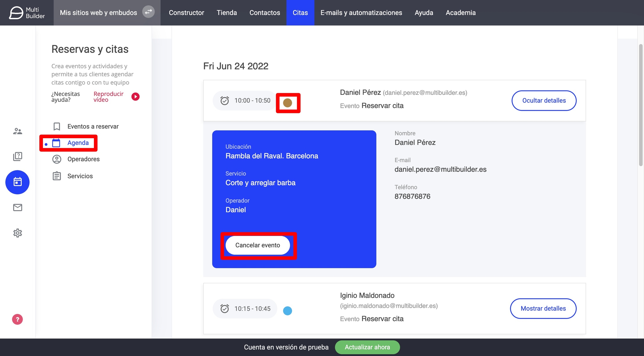Click Actualizar ahora upgrade button
Screen dimensions: 644x356
(x=367, y=347)
